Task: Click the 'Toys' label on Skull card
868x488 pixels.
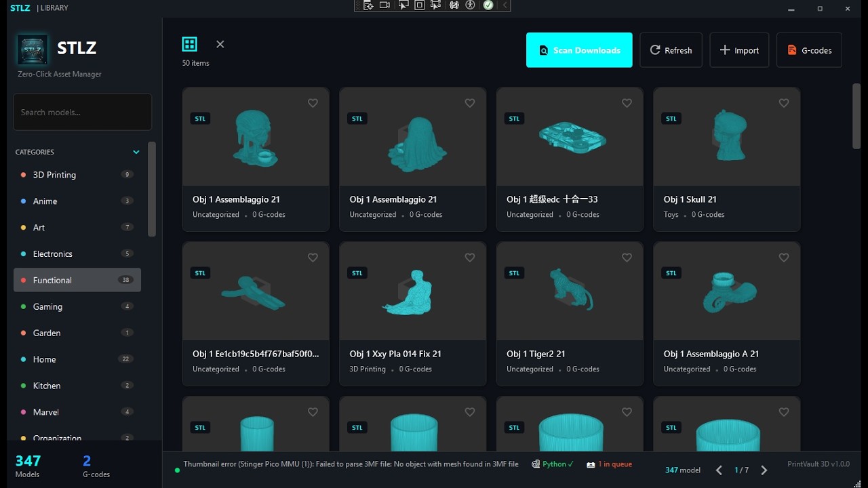Action: point(671,215)
